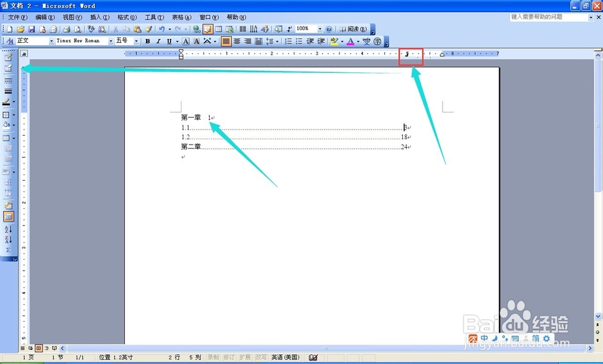Open print preview
Screen dimensions: 603x364
point(78,29)
